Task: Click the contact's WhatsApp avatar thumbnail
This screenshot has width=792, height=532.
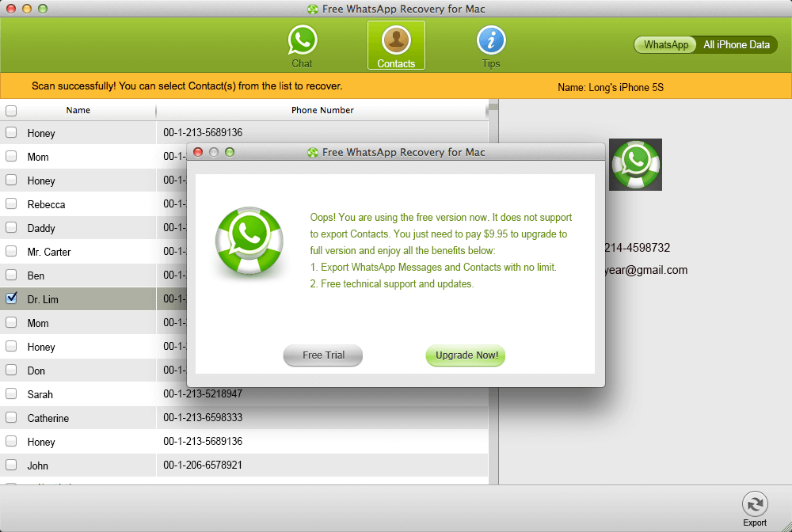Action: [x=635, y=165]
